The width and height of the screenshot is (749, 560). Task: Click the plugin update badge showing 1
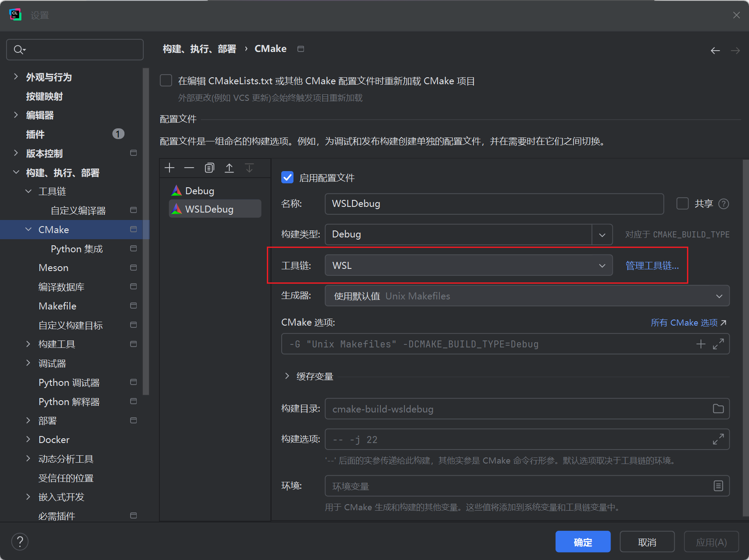coord(118,134)
